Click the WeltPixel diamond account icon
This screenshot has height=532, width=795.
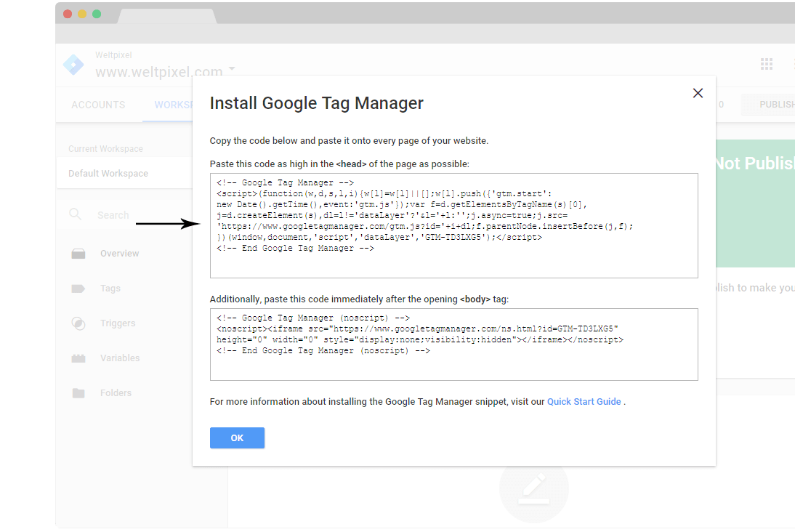pyautogui.click(x=73, y=65)
